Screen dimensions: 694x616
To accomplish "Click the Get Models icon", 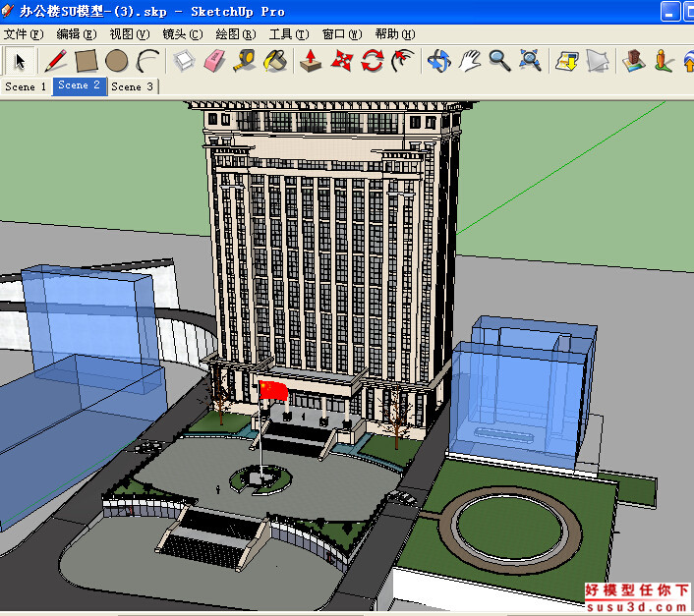I will click(x=566, y=61).
